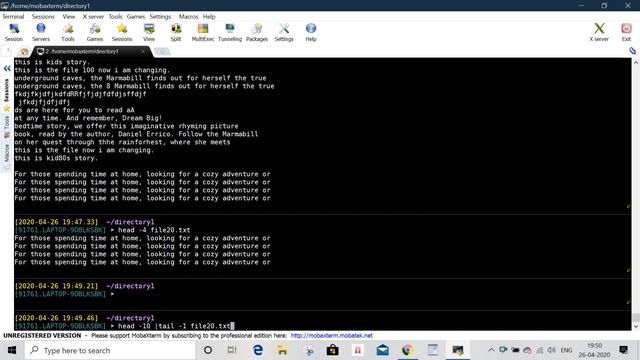The image size is (640, 360).
Task: Click 'head -4 file20.txt' command text
Action: pos(154,230)
